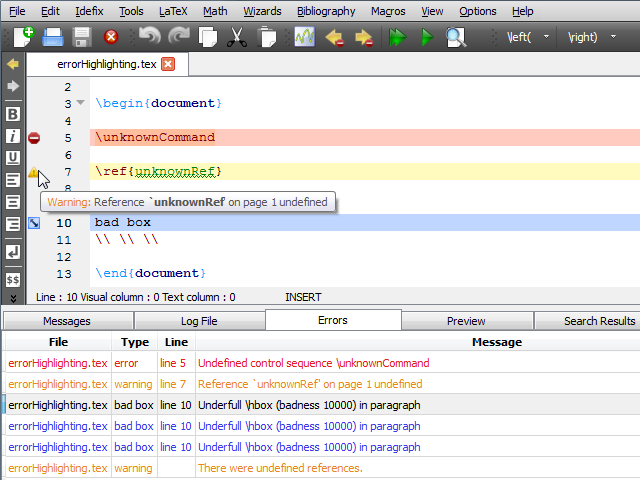Open the Bibliography menu

coord(325,11)
